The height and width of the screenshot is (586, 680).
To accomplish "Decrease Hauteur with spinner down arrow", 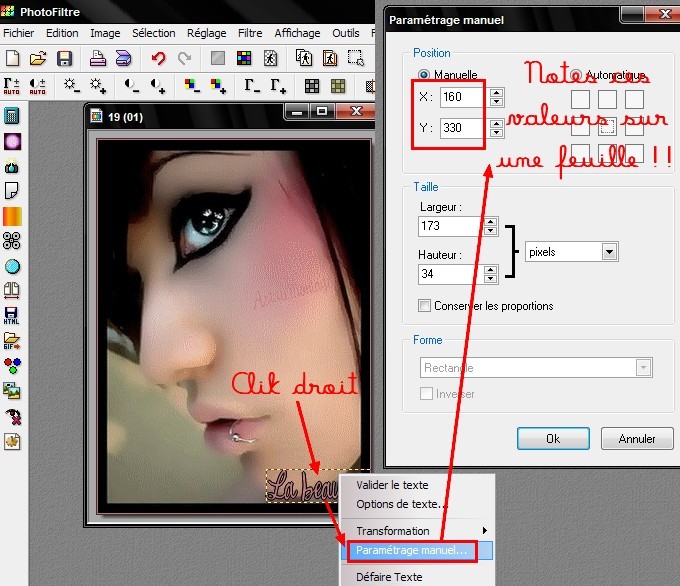I will click(x=490, y=278).
